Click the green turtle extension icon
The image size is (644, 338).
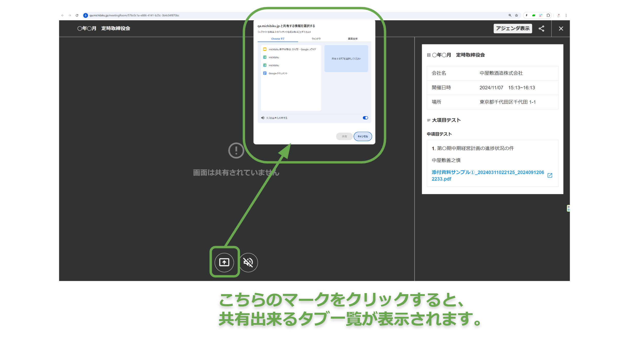coord(534,15)
